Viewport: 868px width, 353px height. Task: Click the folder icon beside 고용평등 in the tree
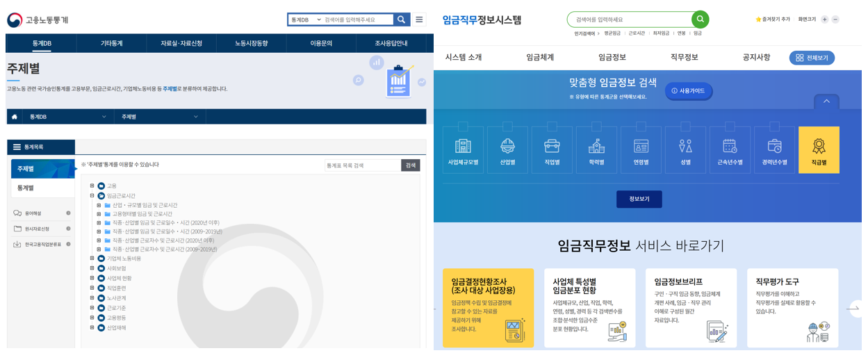(101, 318)
